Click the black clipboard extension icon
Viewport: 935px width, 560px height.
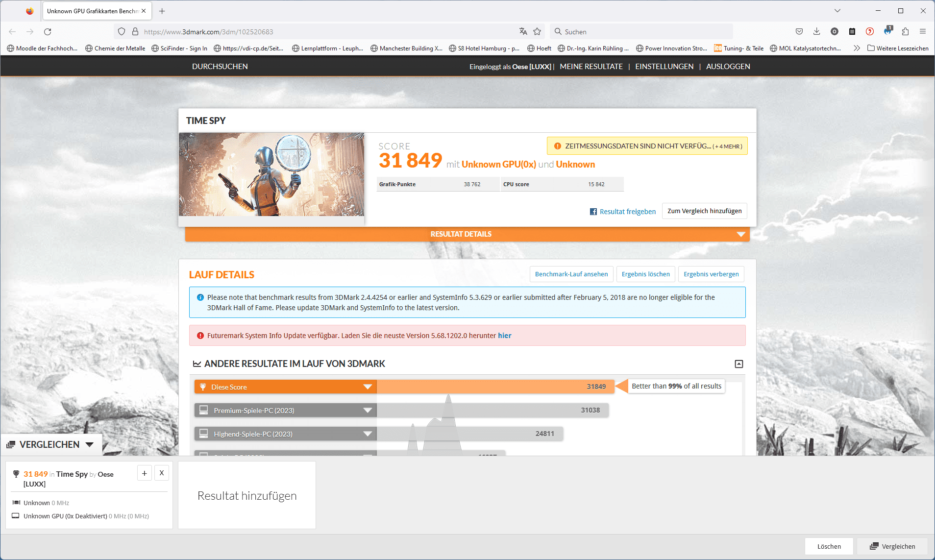click(852, 31)
